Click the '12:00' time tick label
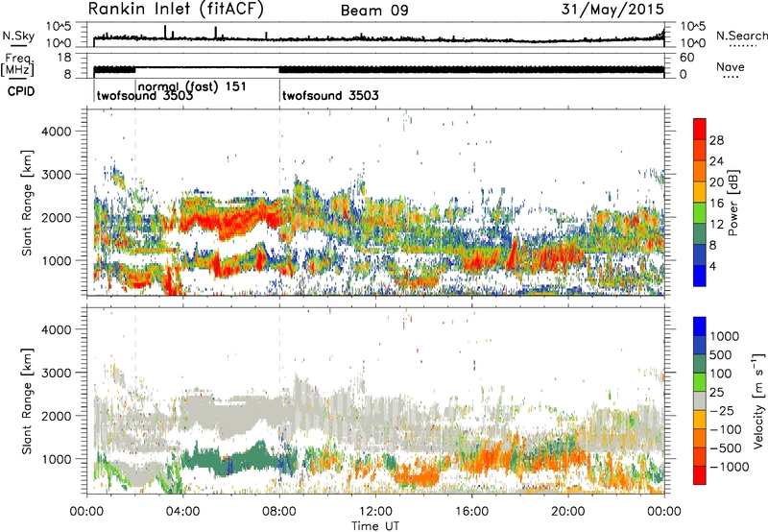Viewport: 768px width, 532px height. pyautogui.click(x=375, y=512)
